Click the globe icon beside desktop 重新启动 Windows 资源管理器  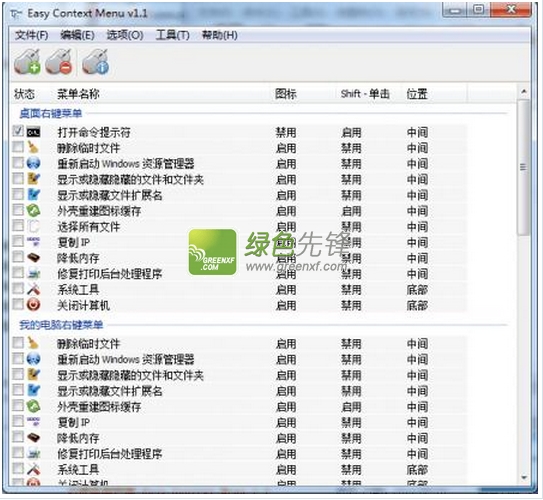click(x=34, y=163)
